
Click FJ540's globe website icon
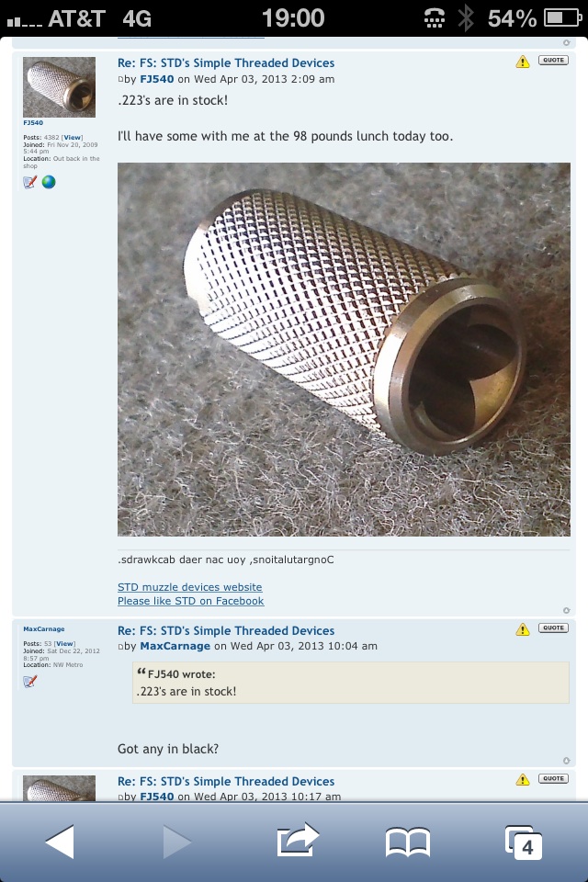tap(49, 182)
